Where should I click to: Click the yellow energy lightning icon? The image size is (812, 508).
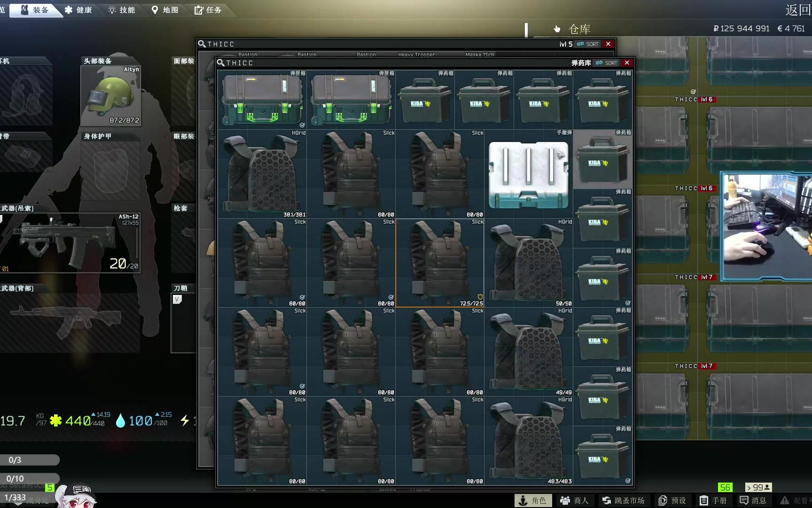185,420
